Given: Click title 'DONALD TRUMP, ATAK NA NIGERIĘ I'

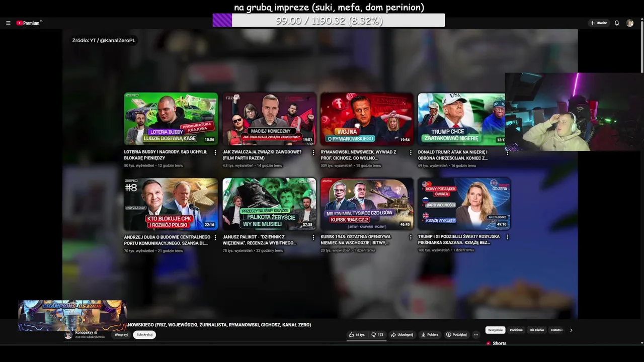Looking at the screenshot, I should click(x=452, y=152).
